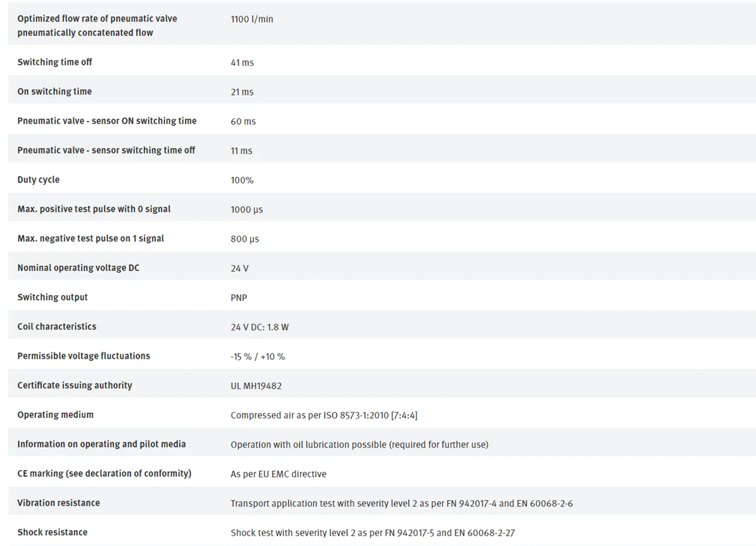Click the Vibration resistance transport test description
The height and width of the screenshot is (546, 756).
402,503
